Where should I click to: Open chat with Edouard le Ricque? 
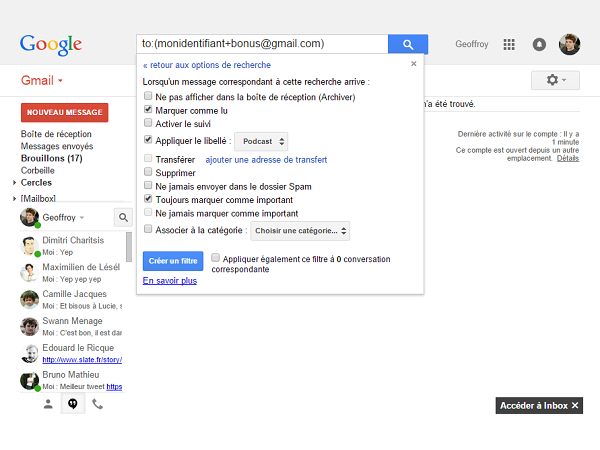pyautogui.click(x=72, y=353)
